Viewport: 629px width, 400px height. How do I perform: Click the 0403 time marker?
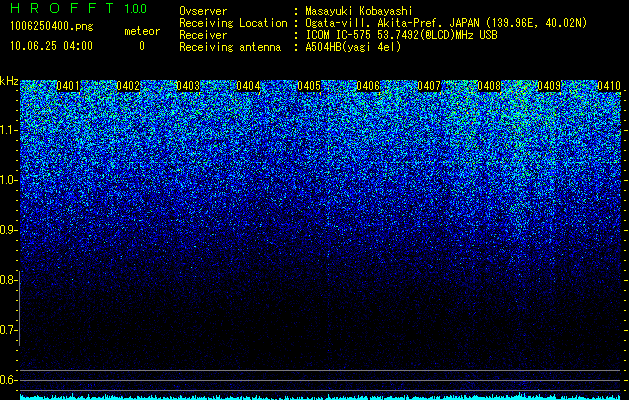pos(188,86)
